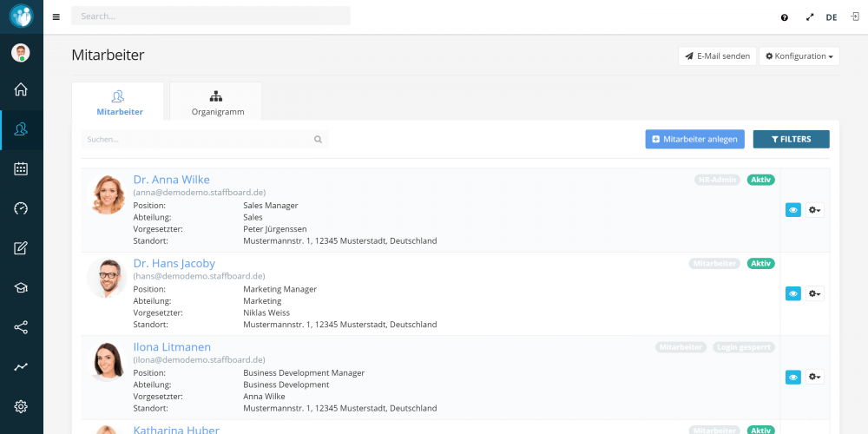
Task: Click the Login gesperrt badge
Action: tap(744, 347)
